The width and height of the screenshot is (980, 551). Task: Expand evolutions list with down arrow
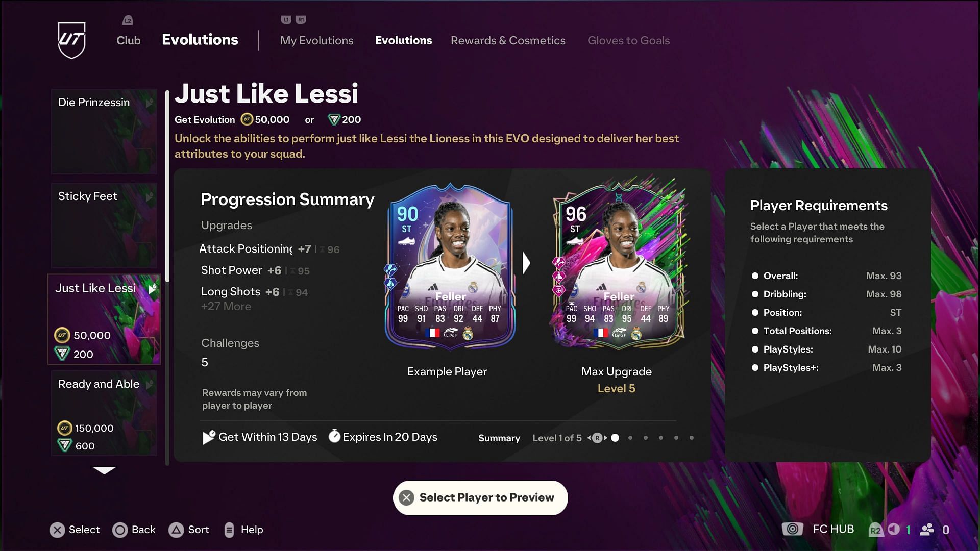(104, 470)
